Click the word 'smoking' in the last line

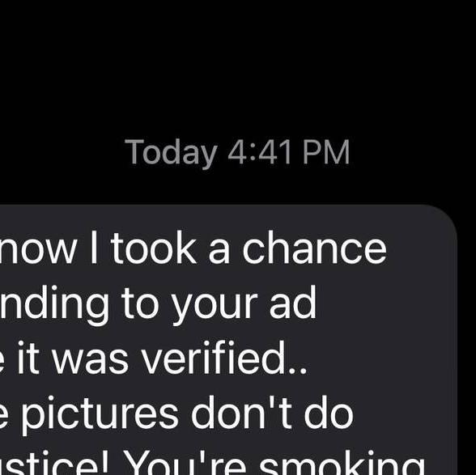point(342,464)
